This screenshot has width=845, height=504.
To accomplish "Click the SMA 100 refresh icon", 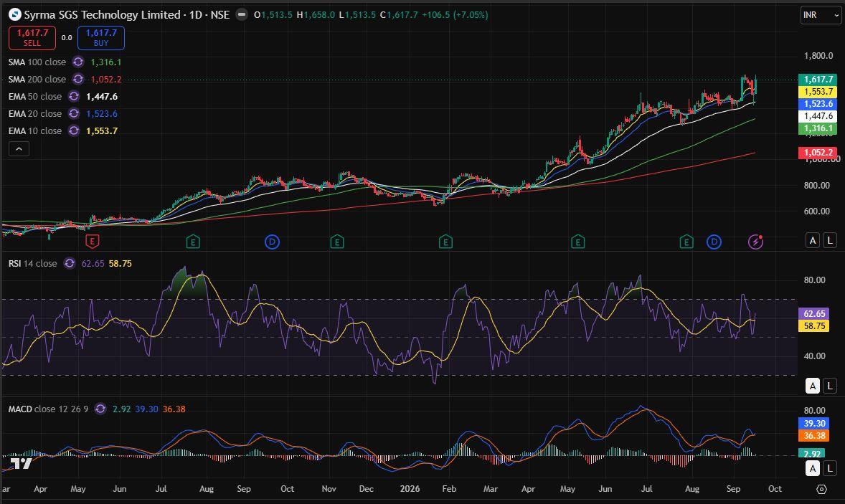I will pyautogui.click(x=78, y=62).
